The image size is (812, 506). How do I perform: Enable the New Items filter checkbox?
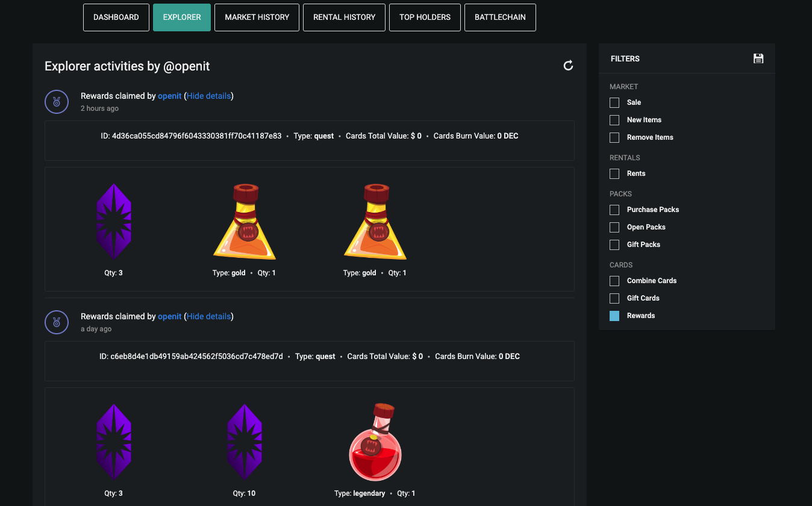614,120
